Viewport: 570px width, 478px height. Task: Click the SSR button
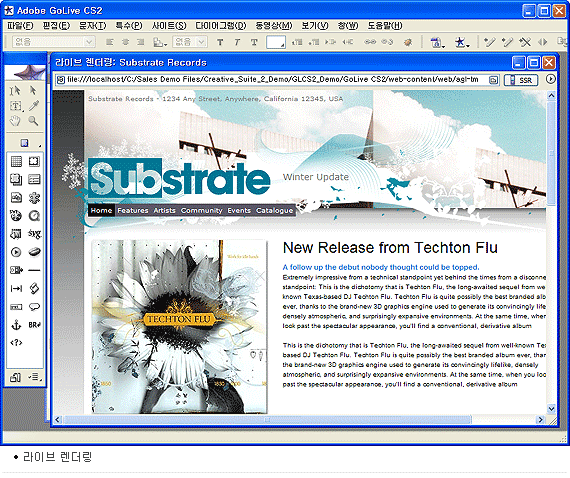521,80
